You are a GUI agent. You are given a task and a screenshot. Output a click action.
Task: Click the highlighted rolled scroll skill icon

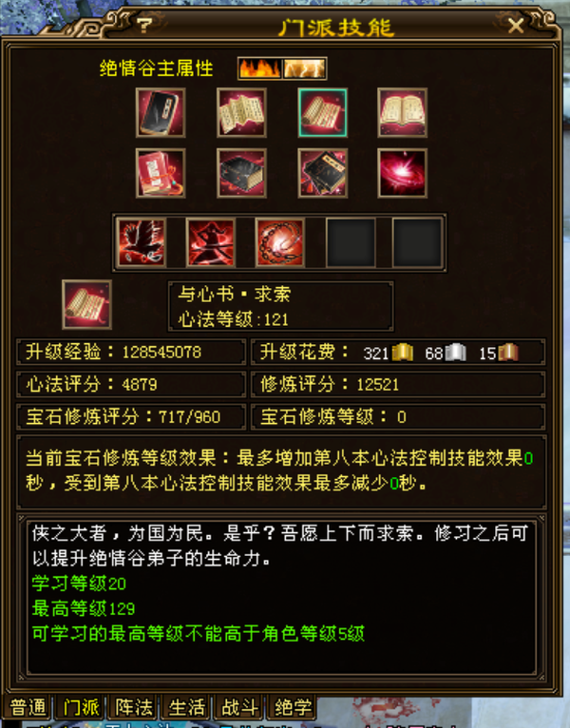tap(323, 113)
